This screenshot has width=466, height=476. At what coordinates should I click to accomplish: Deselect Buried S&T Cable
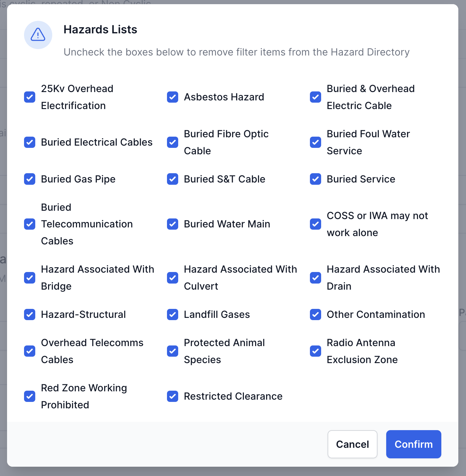coord(172,179)
